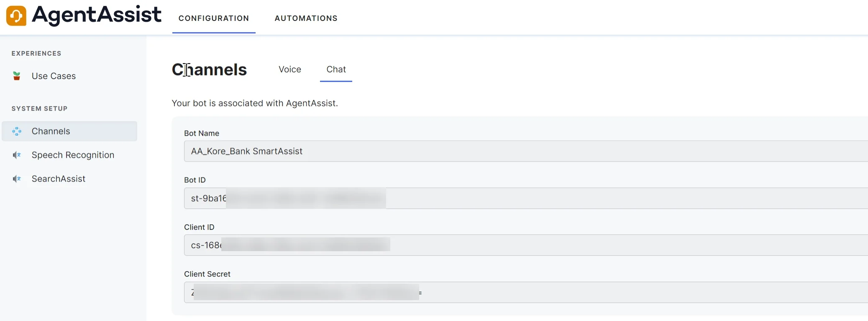Image resolution: width=868 pixels, height=321 pixels.
Task: Click the Bot Name input field
Action: coord(526,152)
